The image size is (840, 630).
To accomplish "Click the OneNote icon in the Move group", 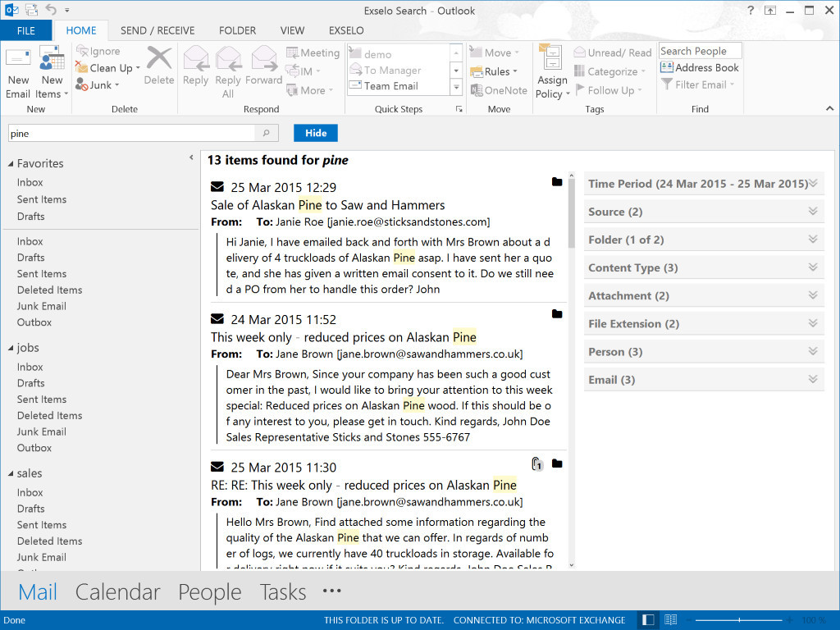I will pos(477,90).
